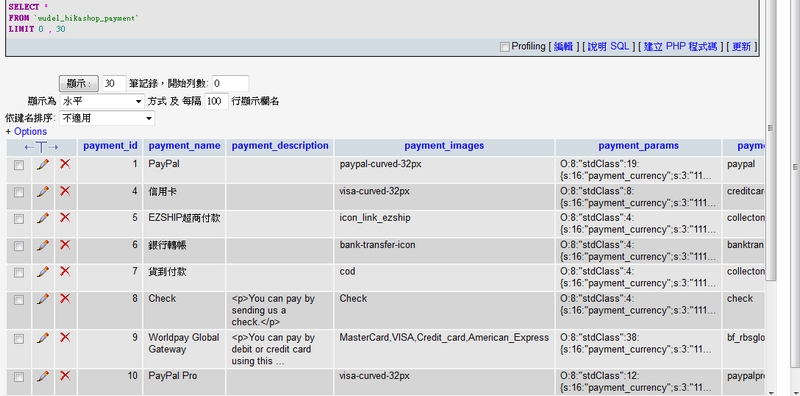Screen dimensions: 800x396
Task: Open the 建立 PHP 程式碼 link
Action: click(680, 47)
